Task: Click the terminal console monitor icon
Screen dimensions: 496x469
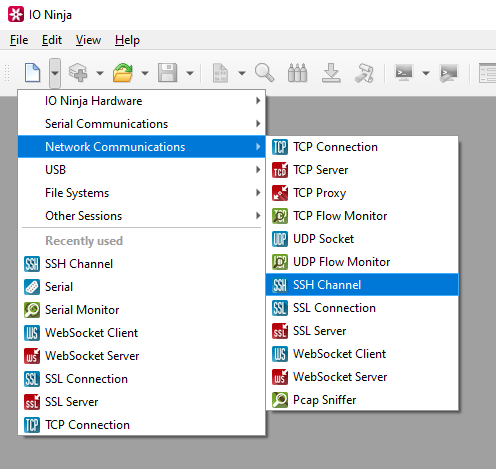Action: [x=404, y=72]
